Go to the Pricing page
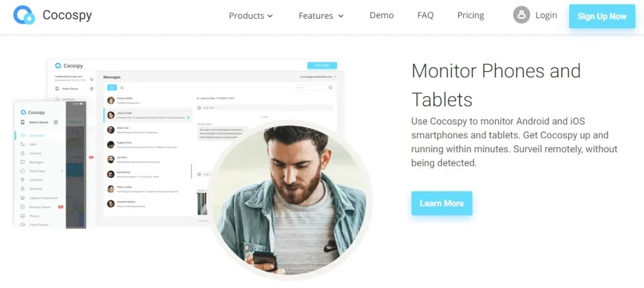 (470, 15)
